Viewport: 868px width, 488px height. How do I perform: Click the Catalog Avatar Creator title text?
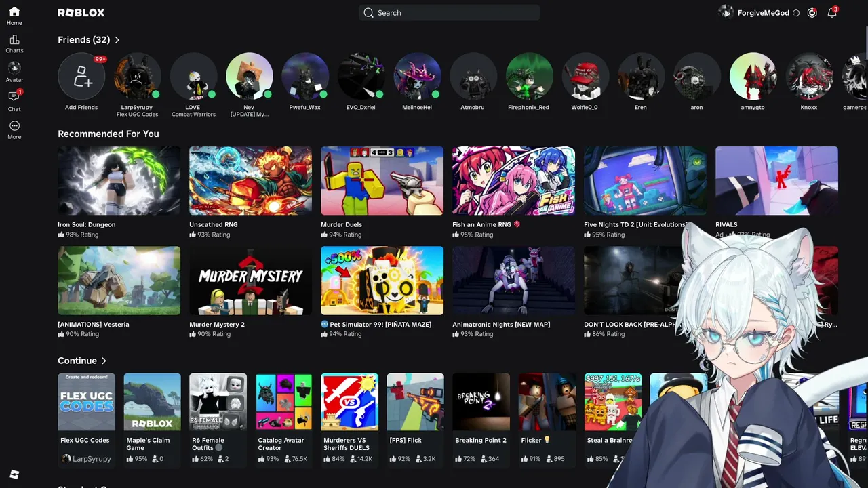click(281, 444)
